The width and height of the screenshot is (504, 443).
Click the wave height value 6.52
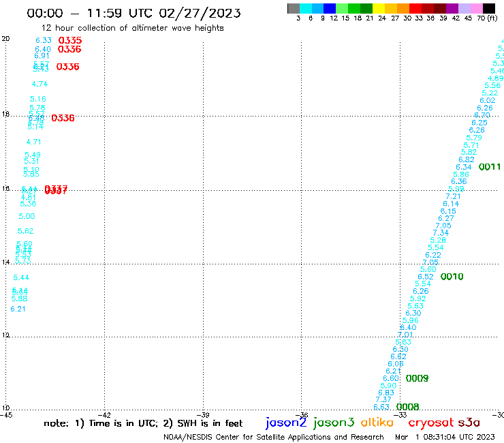pyautogui.click(x=426, y=277)
